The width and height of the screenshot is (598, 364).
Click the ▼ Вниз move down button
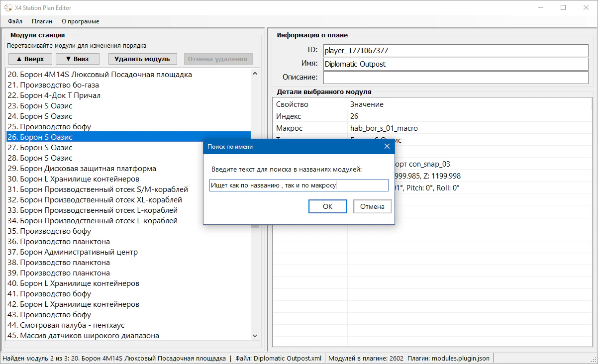[x=77, y=59]
